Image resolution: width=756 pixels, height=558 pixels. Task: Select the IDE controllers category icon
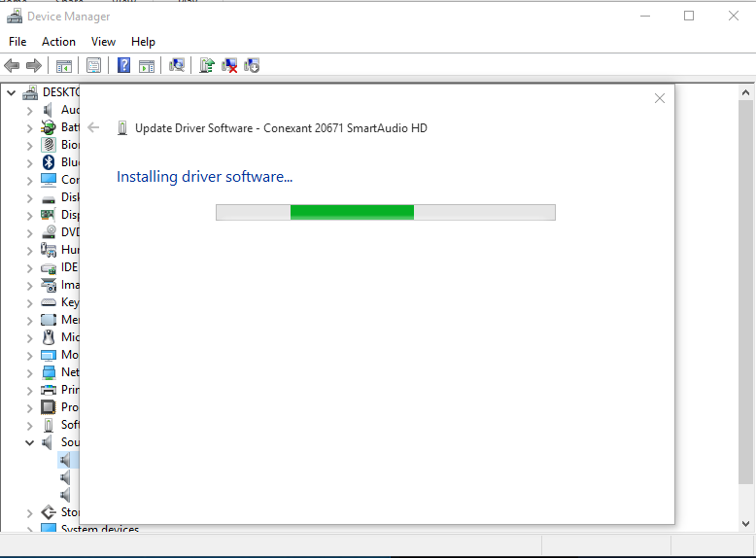pos(49,268)
